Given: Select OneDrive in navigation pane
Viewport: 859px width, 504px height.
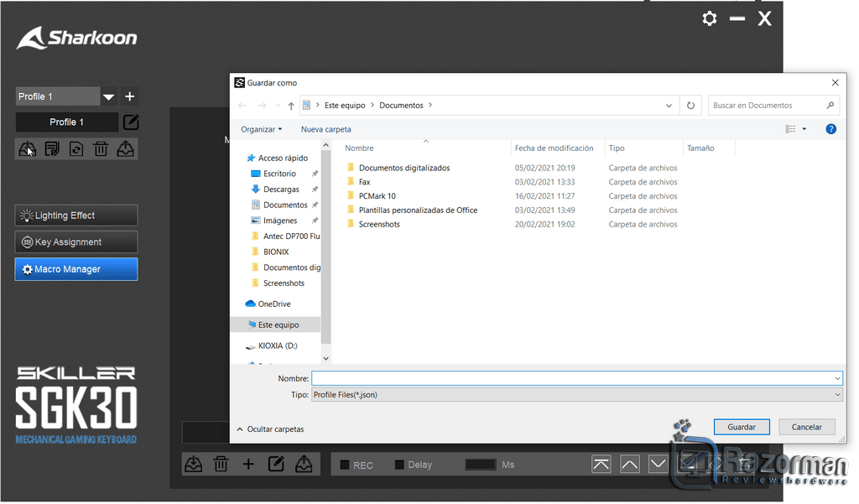Looking at the screenshot, I should pyautogui.click(x=274, y=304).
